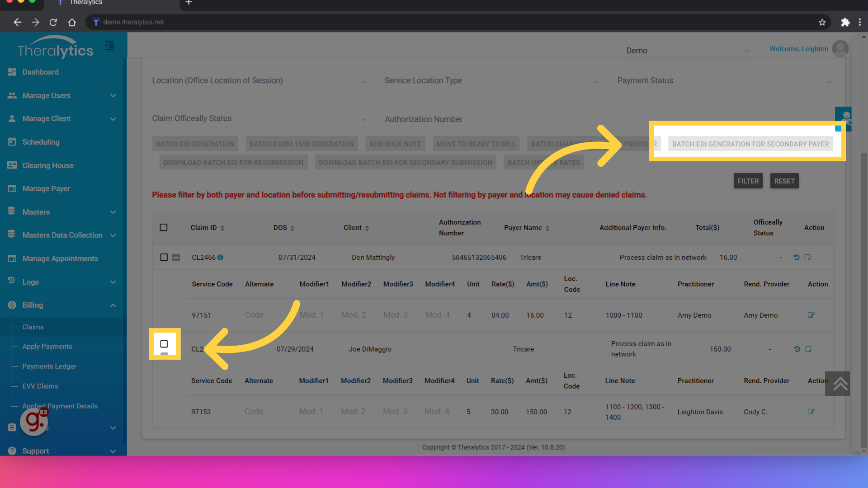This screenshot has height=488, width=868.
Task: Click the Download Batch EDI For Secondary Submission icon
Action: pos(406,162)
